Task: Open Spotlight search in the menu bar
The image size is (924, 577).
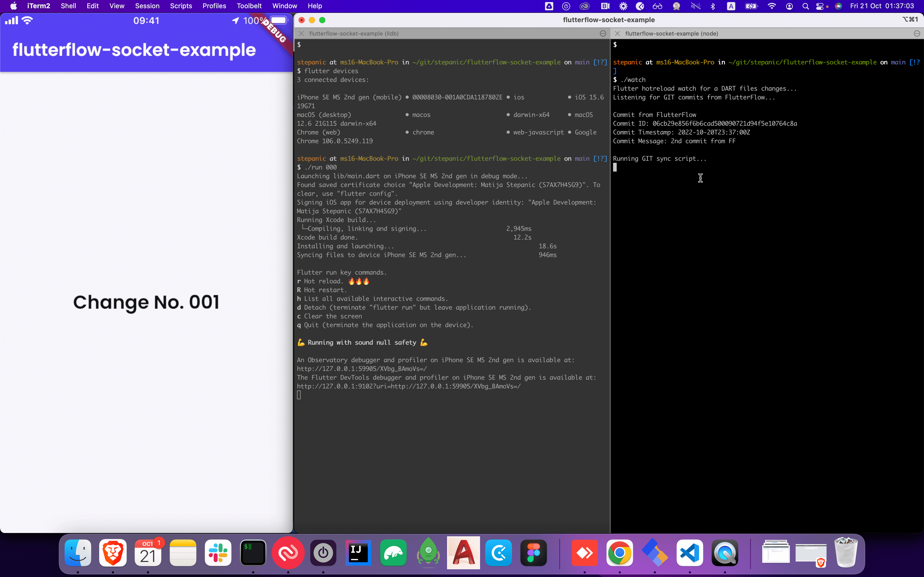Action: point(805,6)
